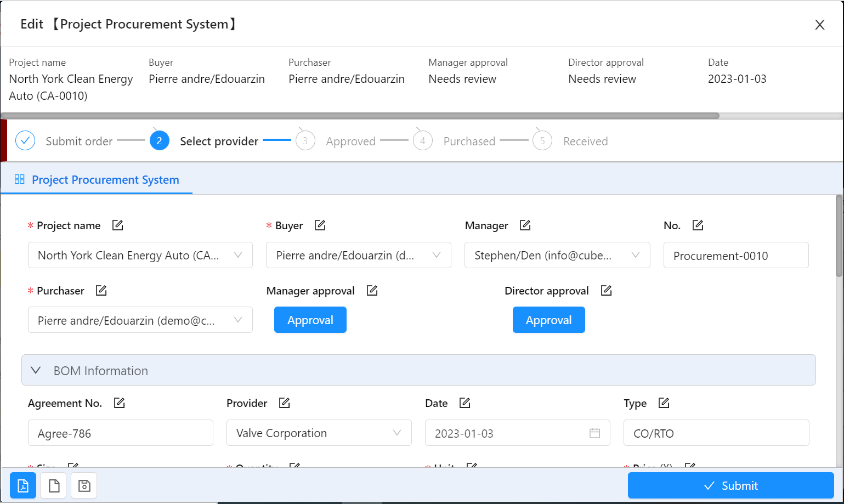Click the edit icon next to Purchaser
844x504 pixels.
click(101, 291)
